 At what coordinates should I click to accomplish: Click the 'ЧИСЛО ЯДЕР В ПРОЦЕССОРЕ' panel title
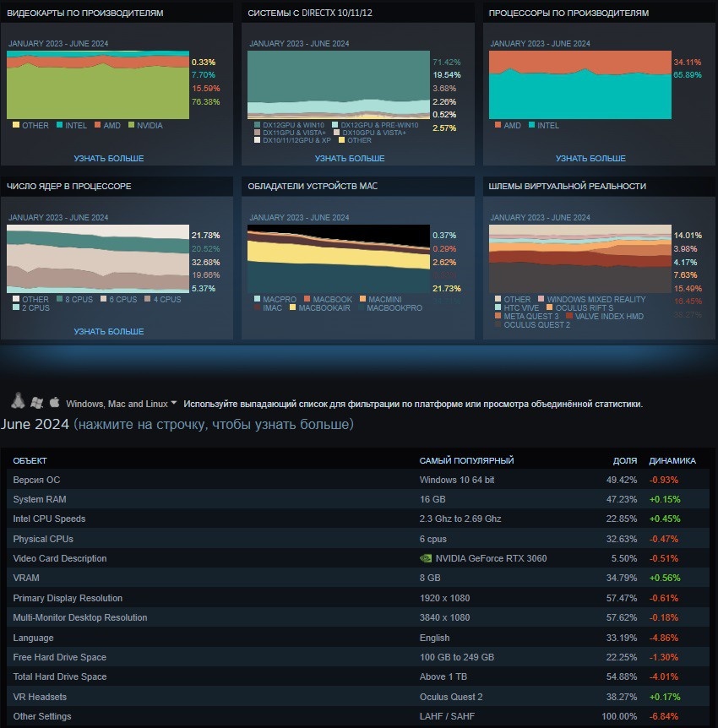[x=68, y=186]
